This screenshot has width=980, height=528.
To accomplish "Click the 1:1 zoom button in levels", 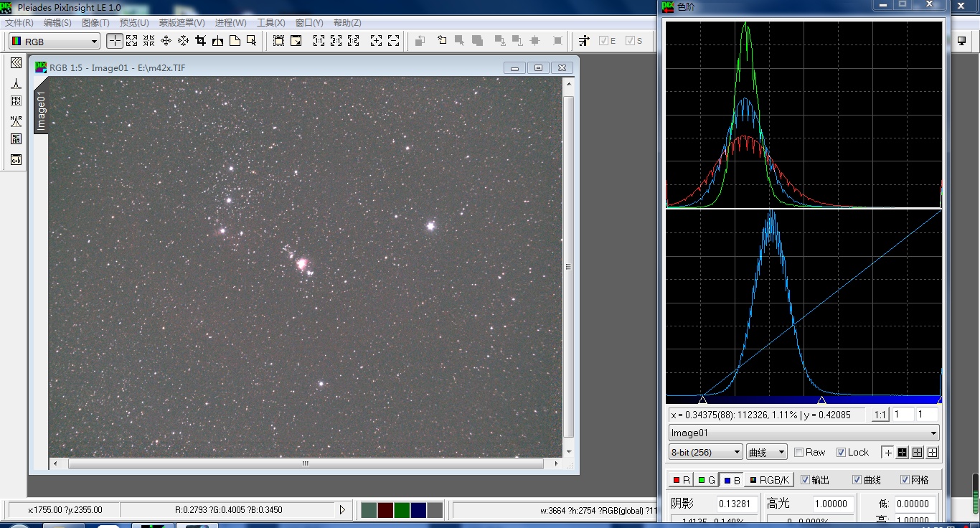I will (x=880, y=415).
